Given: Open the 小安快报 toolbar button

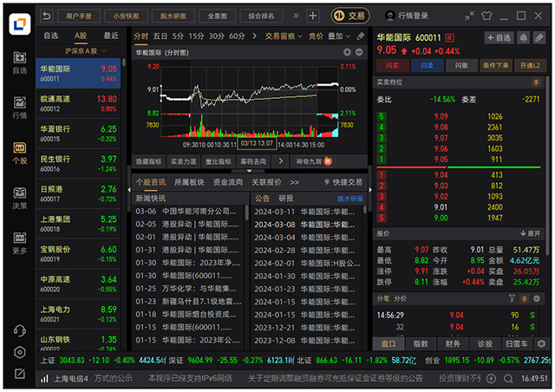Looking at the screenshot, I should coord(126,16).
